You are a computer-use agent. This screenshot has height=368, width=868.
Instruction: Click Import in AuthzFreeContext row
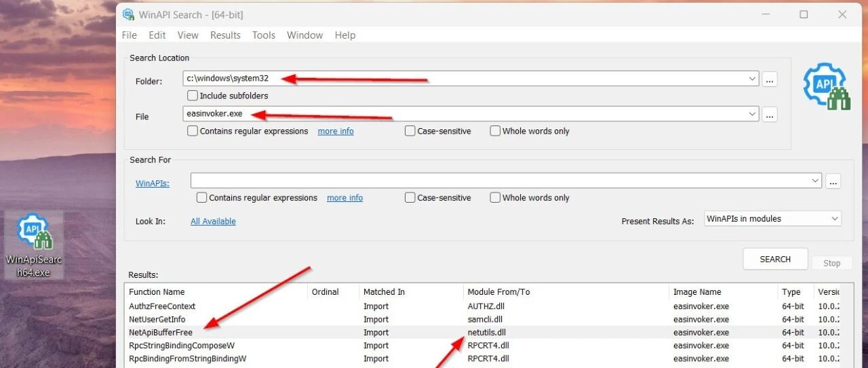(376, 306)
